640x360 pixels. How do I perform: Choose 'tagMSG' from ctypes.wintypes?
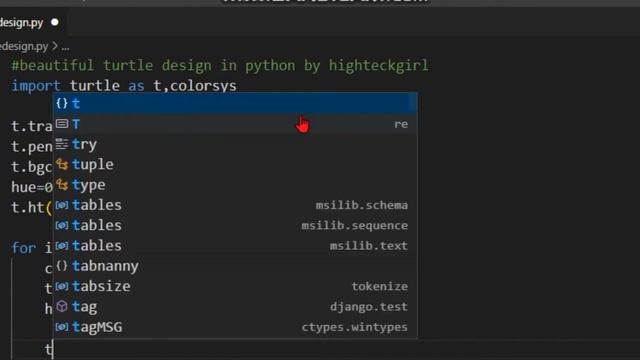pyautogui.click(x=236, y=327)
